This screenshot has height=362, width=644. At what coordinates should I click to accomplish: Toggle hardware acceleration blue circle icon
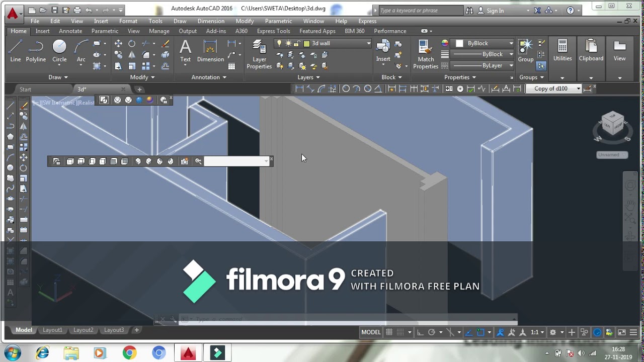[597, 332]
